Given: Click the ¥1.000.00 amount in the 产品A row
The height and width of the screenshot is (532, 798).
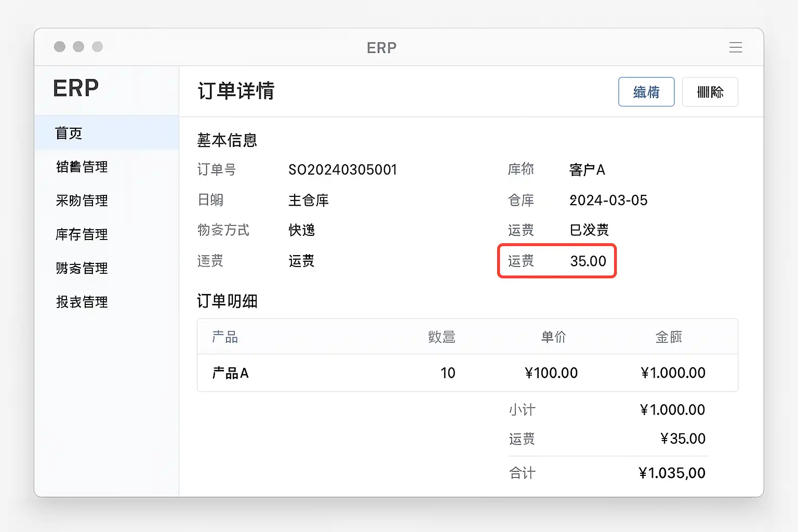Looking at the screenshot, I should point(673,373).
